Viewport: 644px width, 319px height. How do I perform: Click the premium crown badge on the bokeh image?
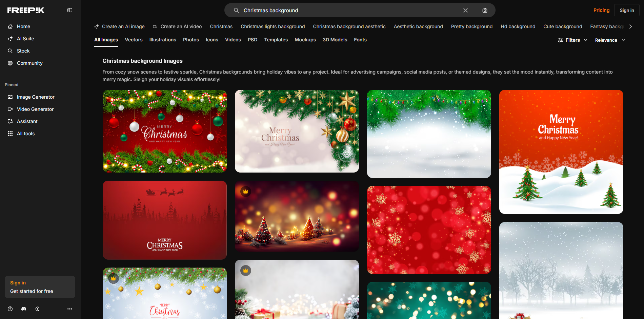pyautogui.click(x=245, y=191)
